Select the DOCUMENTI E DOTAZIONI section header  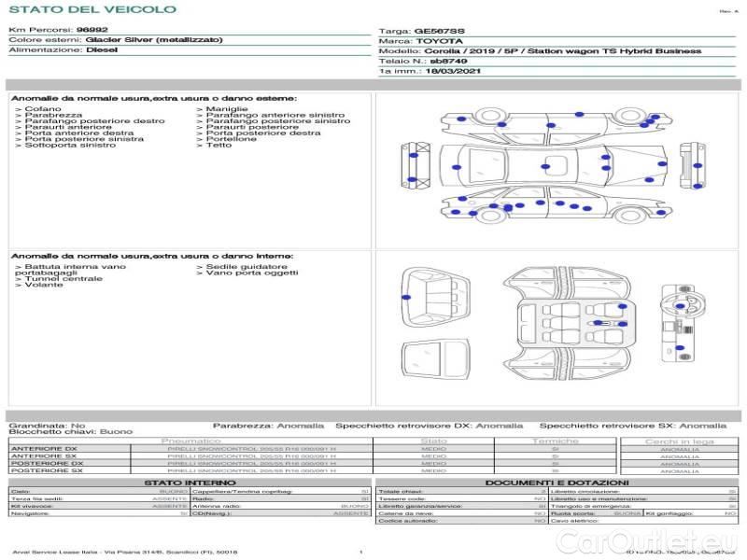pyautogui.click(x=557, y=483)
